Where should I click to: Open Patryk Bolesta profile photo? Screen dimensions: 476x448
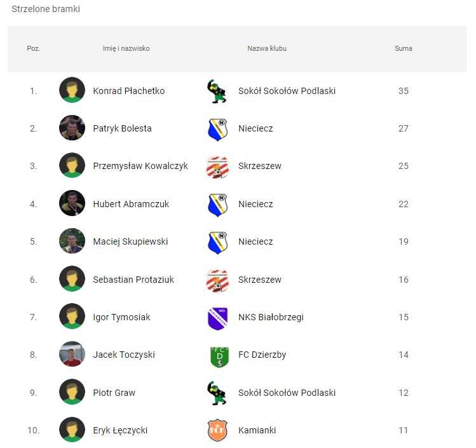point(72,128)
